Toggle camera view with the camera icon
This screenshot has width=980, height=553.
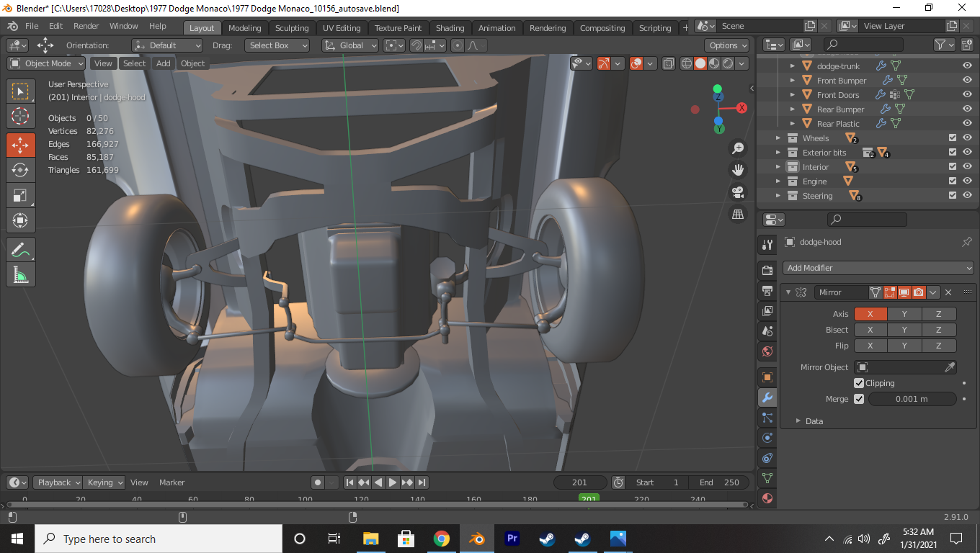coord(737,192)
